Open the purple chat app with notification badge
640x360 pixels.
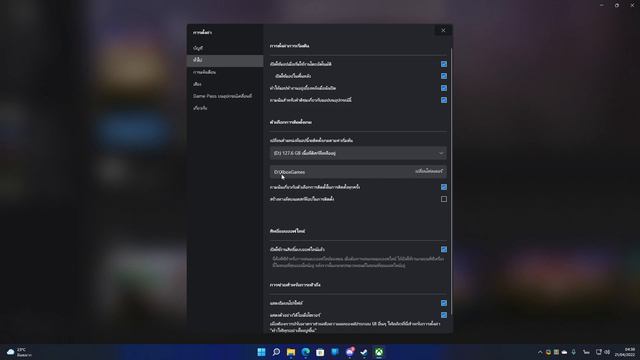click(x=350, y=352)
